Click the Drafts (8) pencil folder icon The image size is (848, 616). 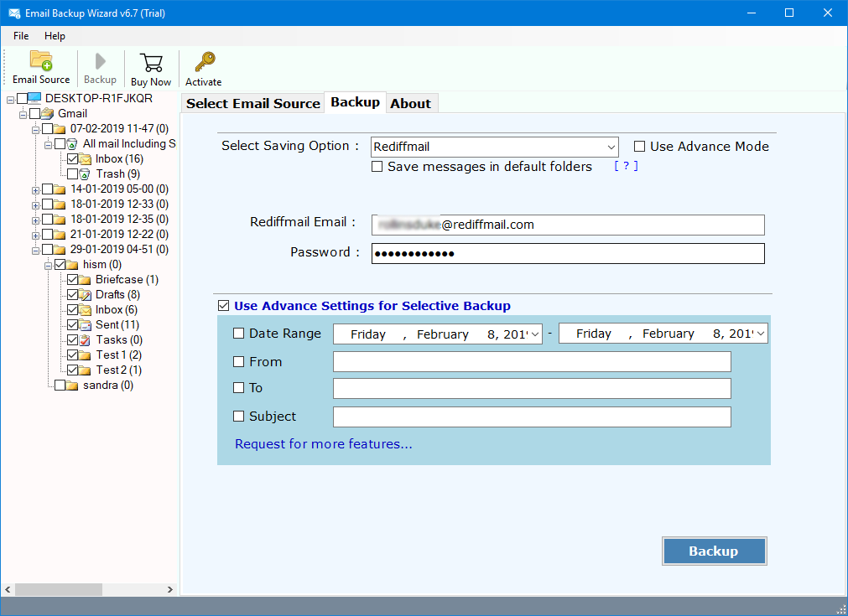[x=85, y=295]
